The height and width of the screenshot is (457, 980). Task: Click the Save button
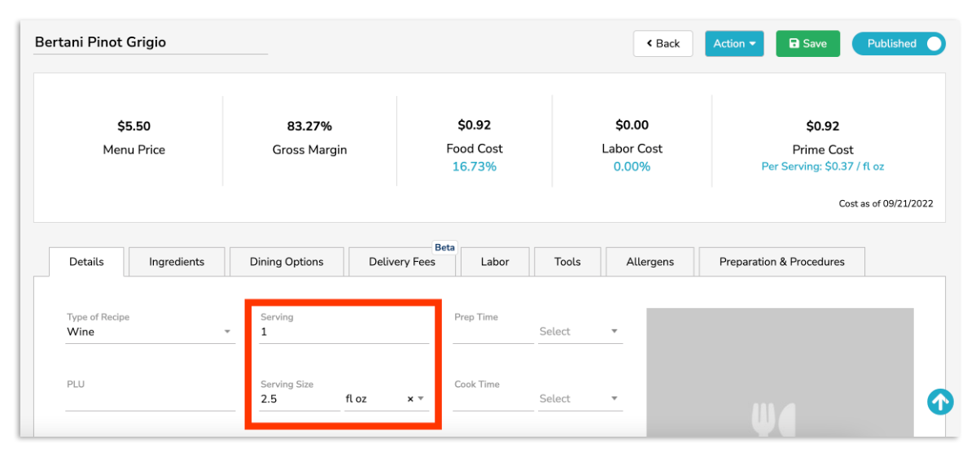point(807,44)
